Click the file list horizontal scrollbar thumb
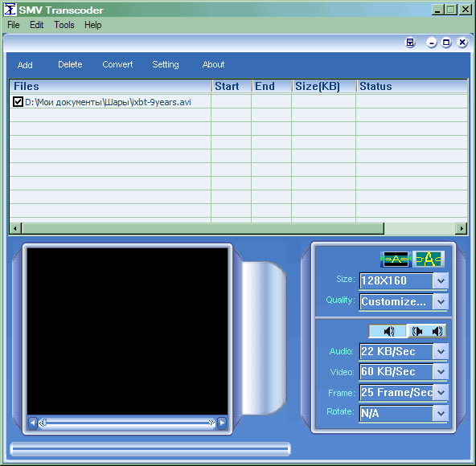Image resolution: width=476 pixels, height=466 pixels. click(203, 228)
